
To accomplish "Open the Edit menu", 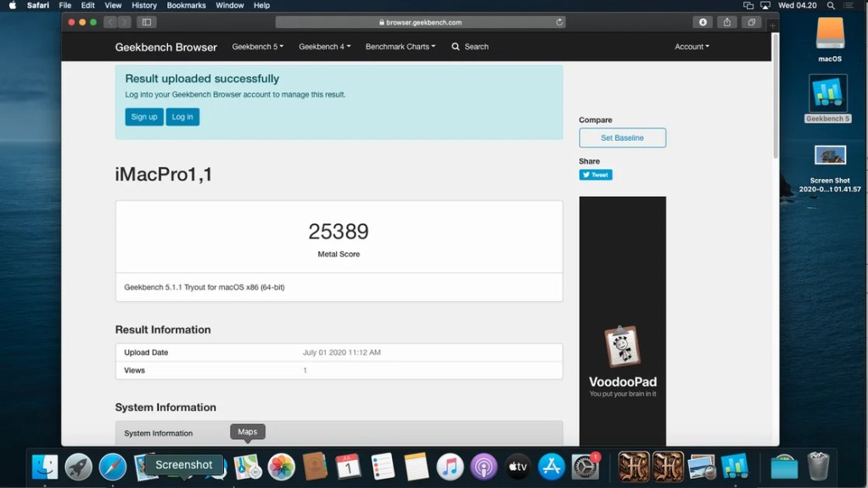I will pyautogui.click(x=87, y=6).
